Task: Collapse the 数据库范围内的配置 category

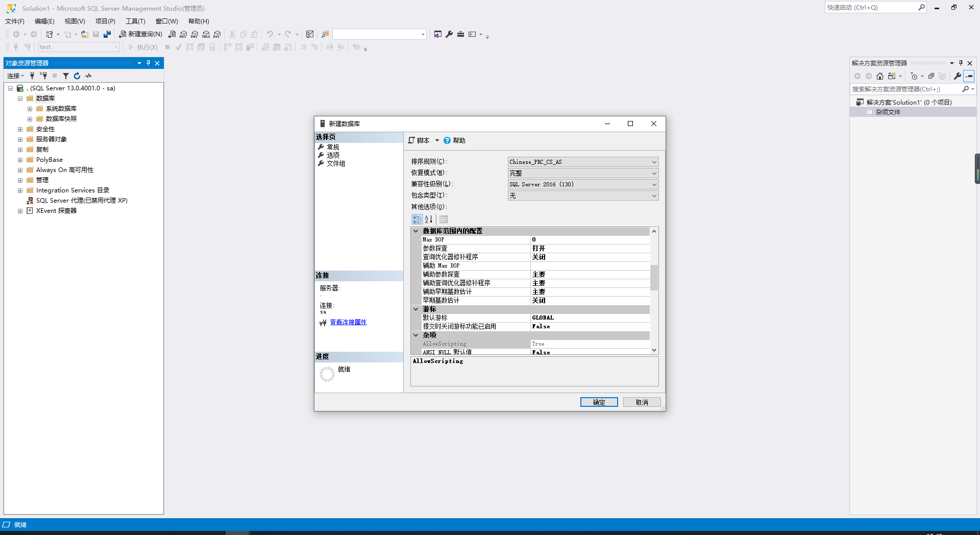Action: point(416,231)
